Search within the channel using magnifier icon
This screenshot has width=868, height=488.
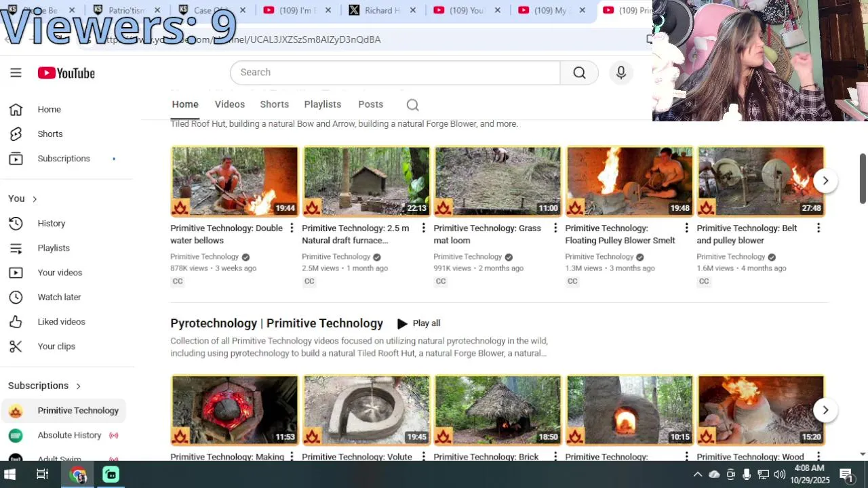tap(412, 104)
